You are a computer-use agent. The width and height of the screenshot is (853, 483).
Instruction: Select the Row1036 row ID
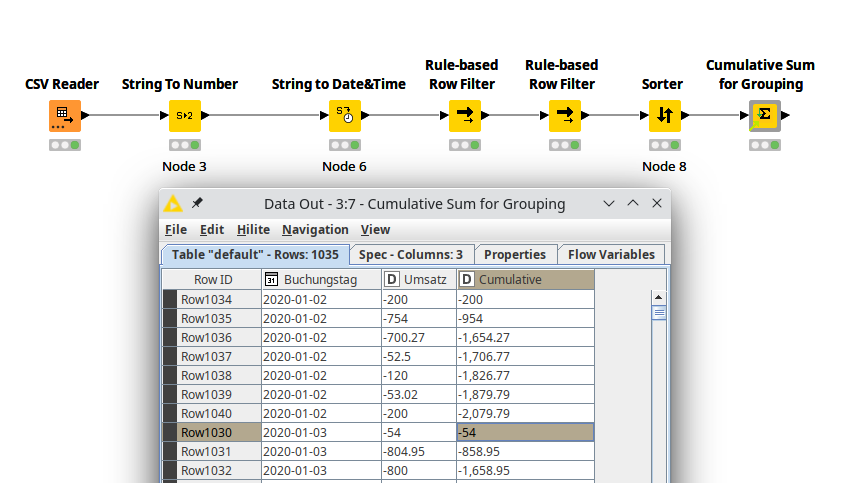pyautogui.click(x=206, y=338)
